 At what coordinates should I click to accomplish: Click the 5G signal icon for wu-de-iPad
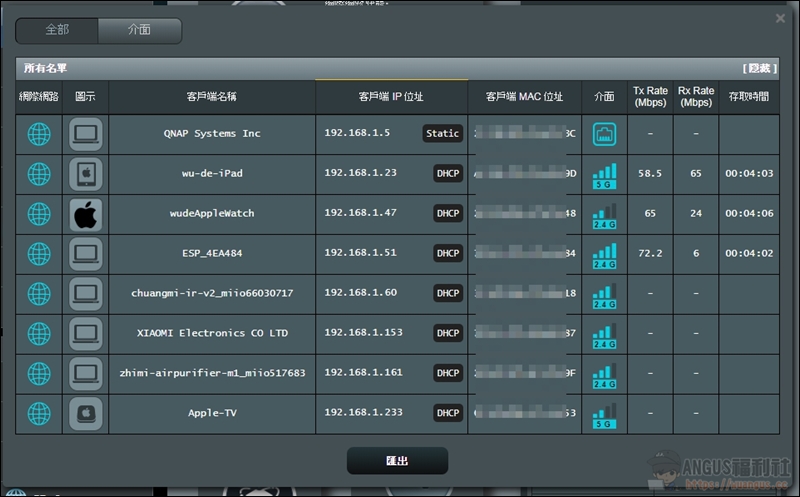point(604,174)
